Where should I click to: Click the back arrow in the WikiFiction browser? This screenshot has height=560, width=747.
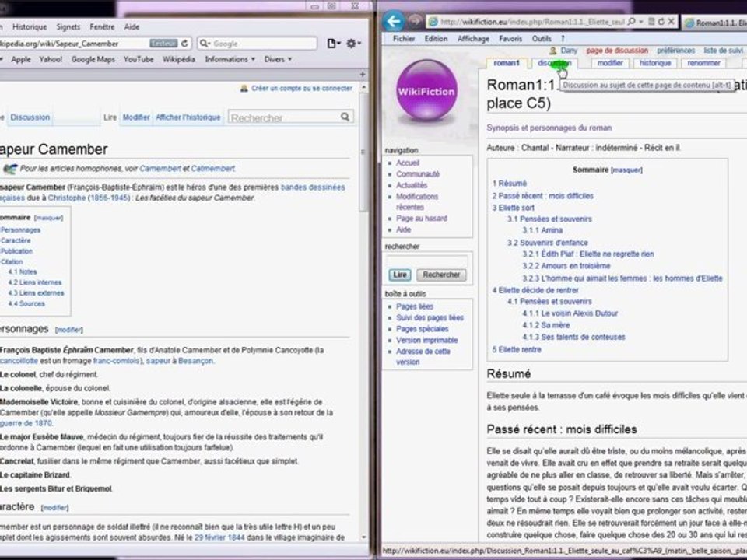[394, 21]
